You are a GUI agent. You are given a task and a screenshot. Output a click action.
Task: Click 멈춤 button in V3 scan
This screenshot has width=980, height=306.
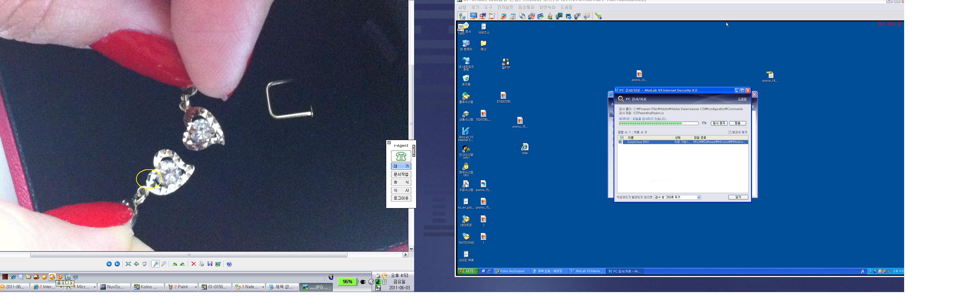pos(738,123)
